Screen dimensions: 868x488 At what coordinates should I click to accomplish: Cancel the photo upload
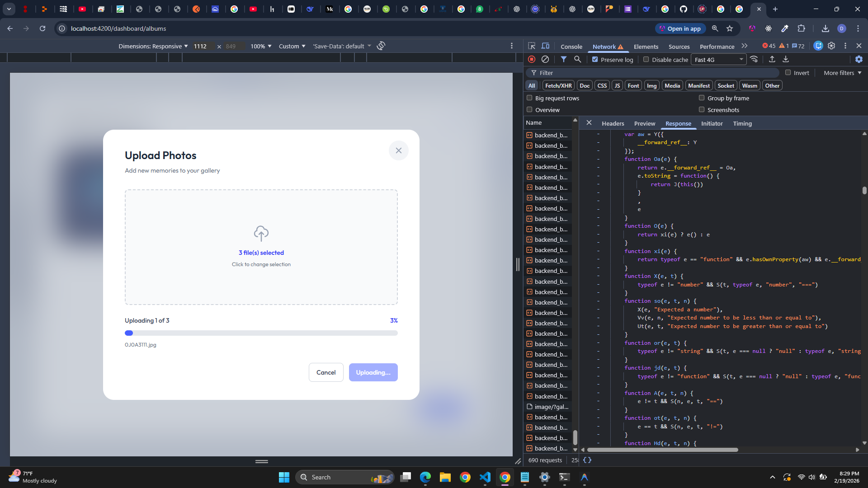pos(325,372)
